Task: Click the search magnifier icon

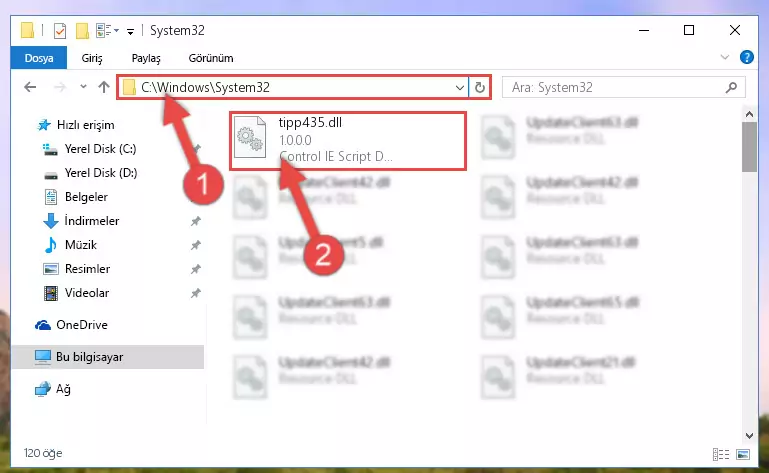Action: click(731, 87)
